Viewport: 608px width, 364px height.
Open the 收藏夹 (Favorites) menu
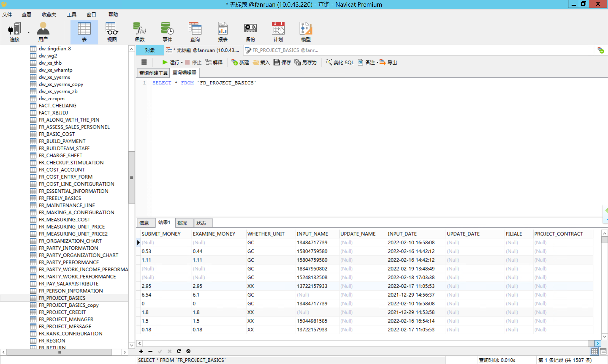(x=49, y=15)
